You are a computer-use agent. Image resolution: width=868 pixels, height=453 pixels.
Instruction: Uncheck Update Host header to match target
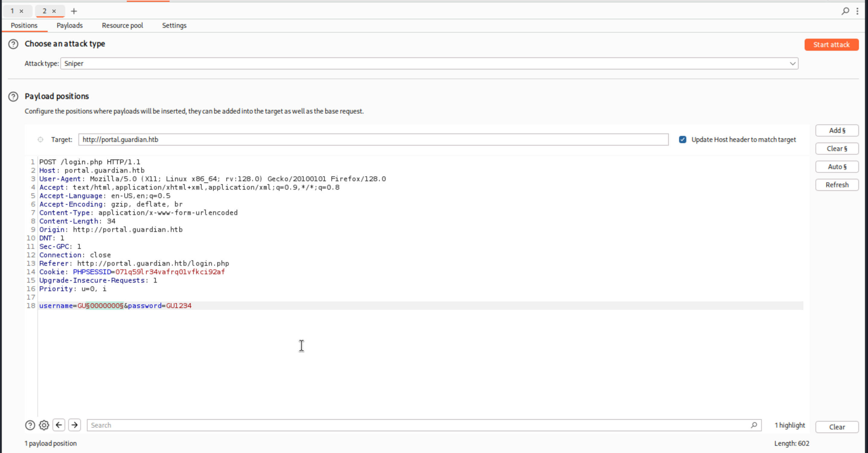click(682, 140)
